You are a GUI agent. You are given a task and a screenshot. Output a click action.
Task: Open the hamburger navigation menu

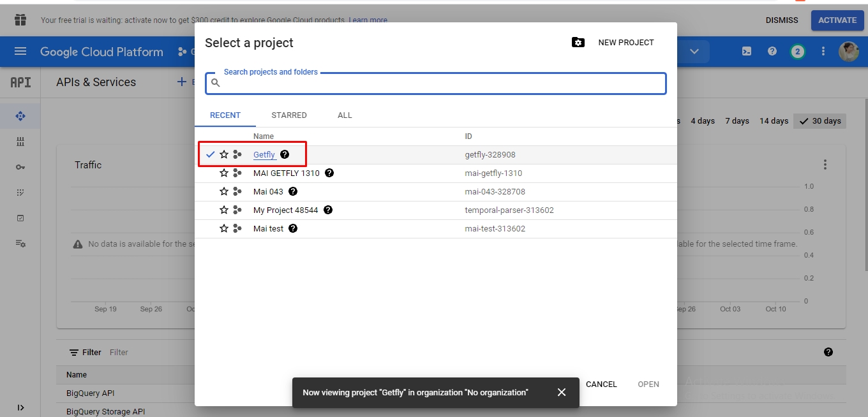(20, 52)
